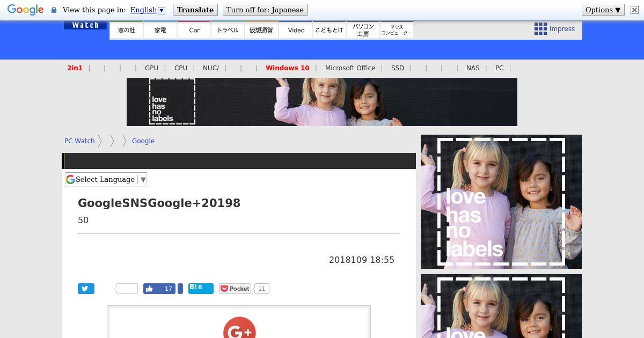The width and height of the screenshot is (644, 338).
Task: Open the NUC/ topic link
Action: (211, 68)
